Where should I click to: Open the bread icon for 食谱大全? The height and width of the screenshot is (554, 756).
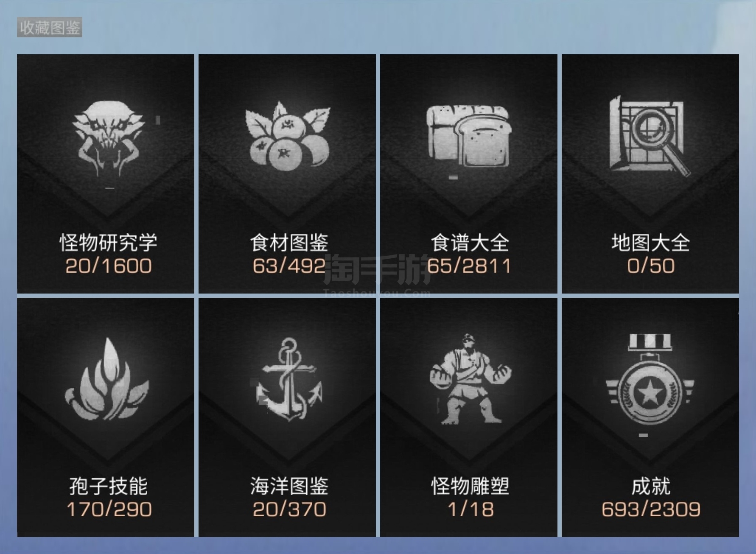(x=468, y=136)
